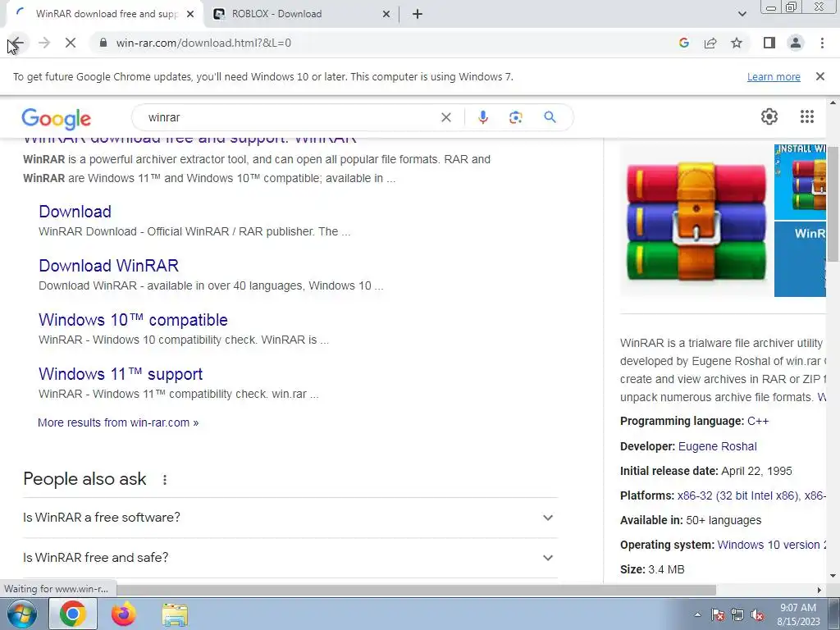The height and width of the screenshot is (630, 840).
Task: View site information via the padlock icon
Action: pos(103,43)
